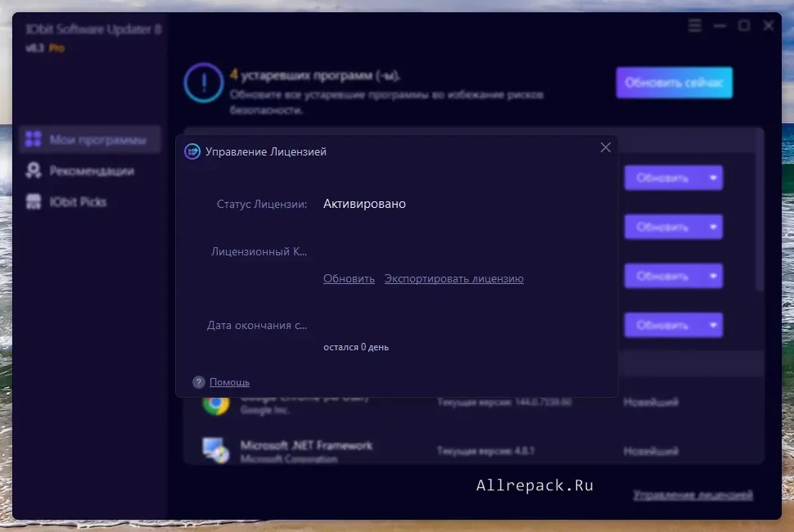Click the Мои программы grid icon
The image size is (794, 532).
(34, 139)
